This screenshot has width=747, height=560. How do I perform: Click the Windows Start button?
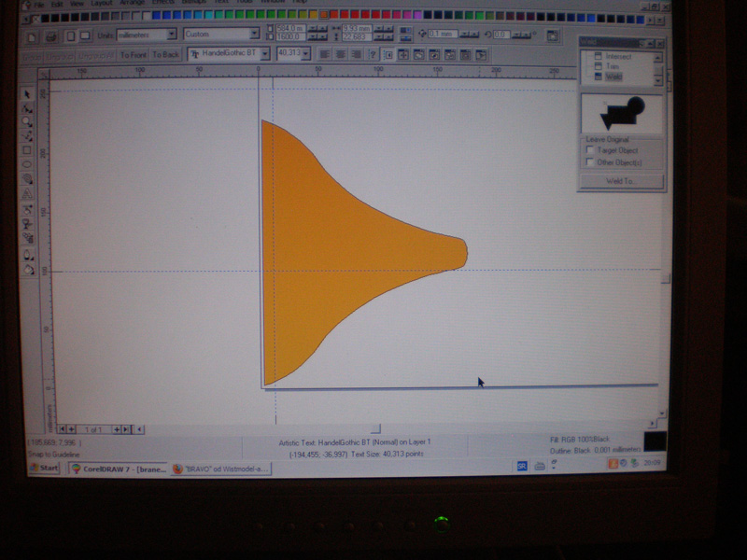coord(44,468)
